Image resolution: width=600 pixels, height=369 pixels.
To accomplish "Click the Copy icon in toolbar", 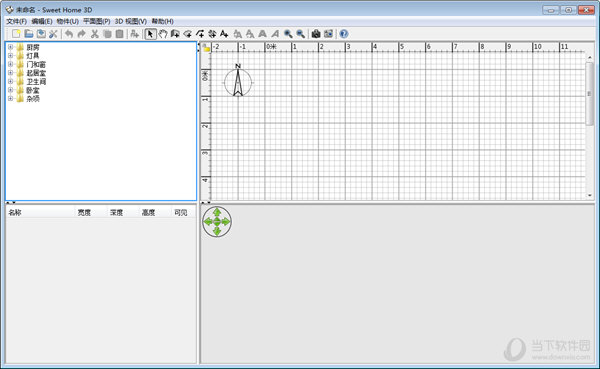I will click(107, 34).
